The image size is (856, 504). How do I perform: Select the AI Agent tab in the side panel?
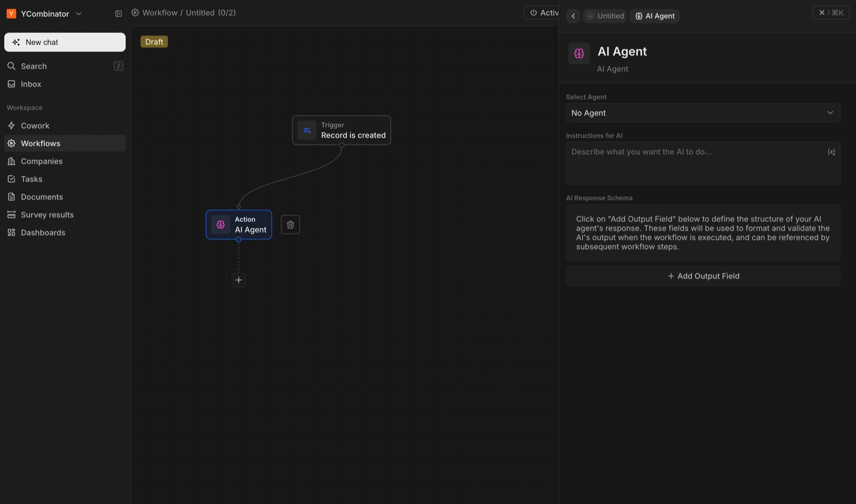coord(655,16)
